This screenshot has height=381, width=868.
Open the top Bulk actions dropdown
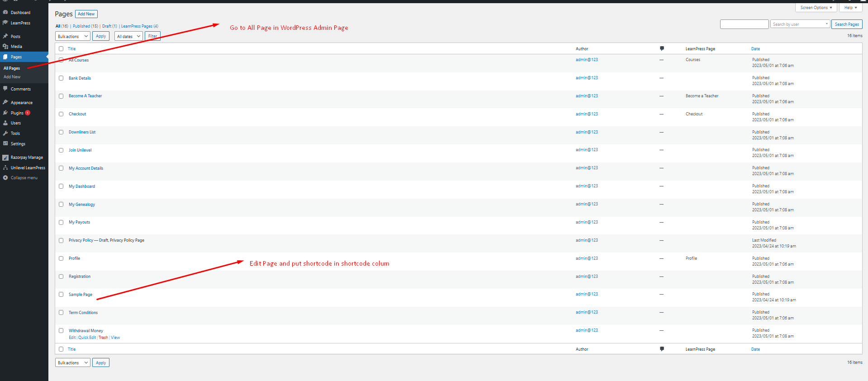[73, 36]
